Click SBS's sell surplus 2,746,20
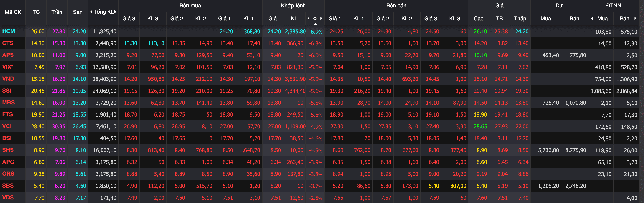Viewport: 644px width, 203px height. pos(576,186)
